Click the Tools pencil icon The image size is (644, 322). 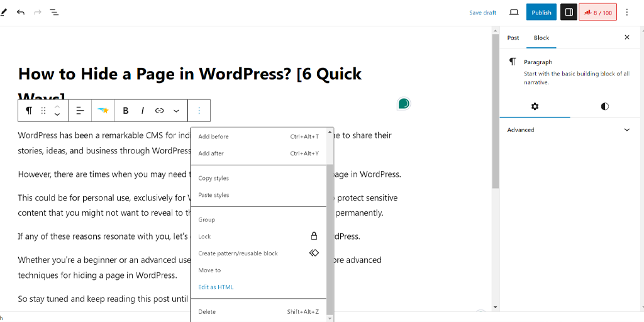point(3,13)
